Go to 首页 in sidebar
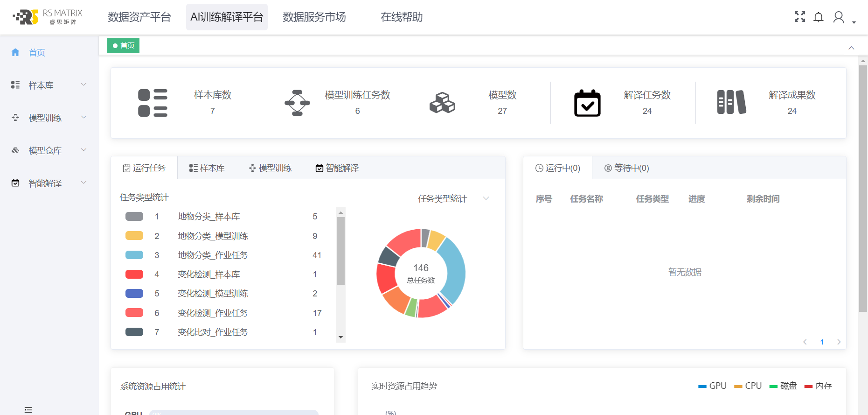Viewport: 868px width, 415px height. (37, 53)
